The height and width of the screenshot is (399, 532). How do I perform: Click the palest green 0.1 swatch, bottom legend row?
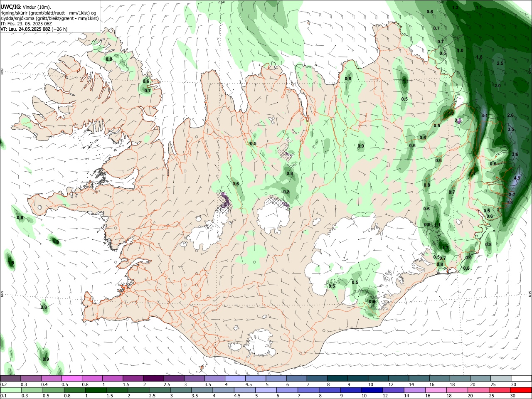click(x=10, y=390)
